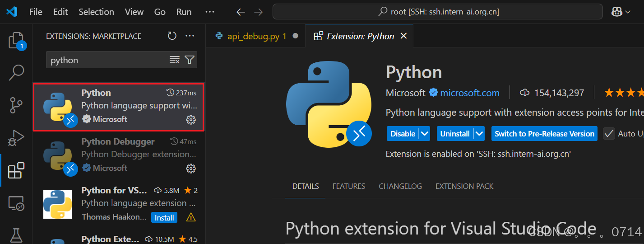Screen dimensions: 644x244
Task: Click the large Python extension logo
Action: [329, 104]
